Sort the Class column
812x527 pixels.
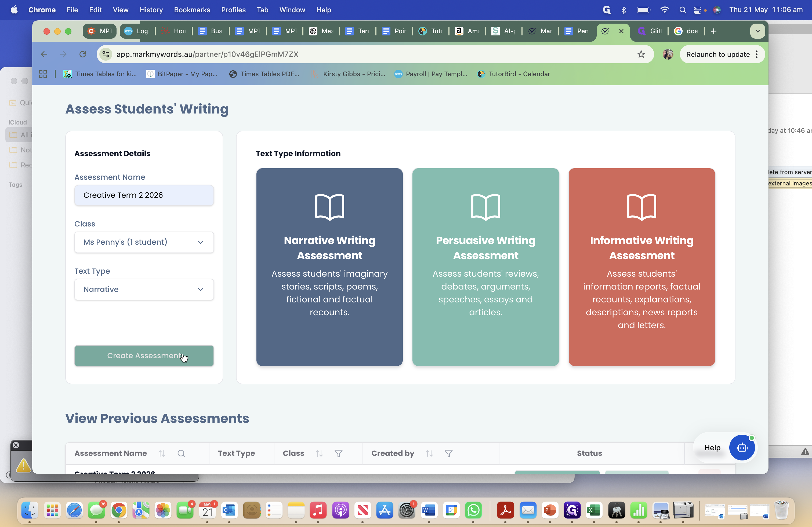point(319,453)
